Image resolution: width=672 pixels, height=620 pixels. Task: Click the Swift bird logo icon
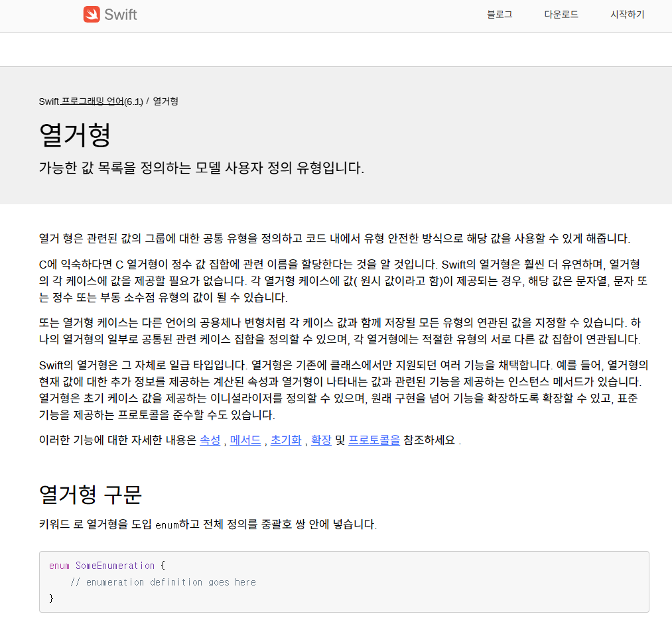tap(92, 14)
